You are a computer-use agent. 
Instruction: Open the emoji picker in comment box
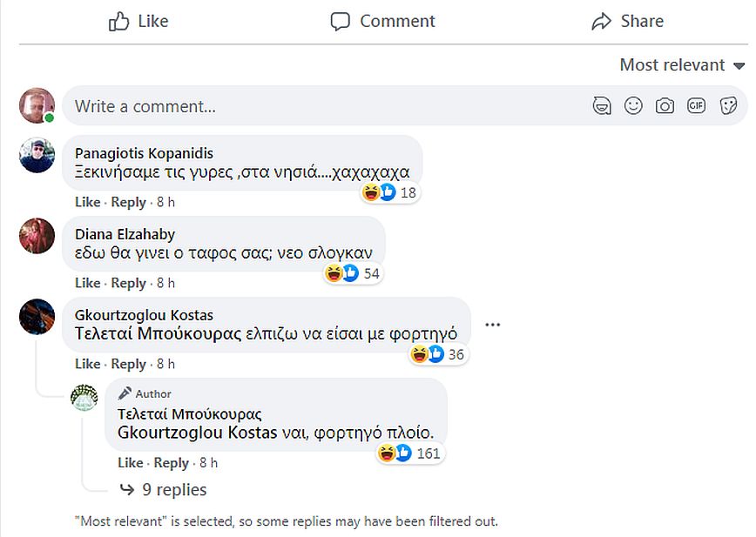click(x=633, y=106)
